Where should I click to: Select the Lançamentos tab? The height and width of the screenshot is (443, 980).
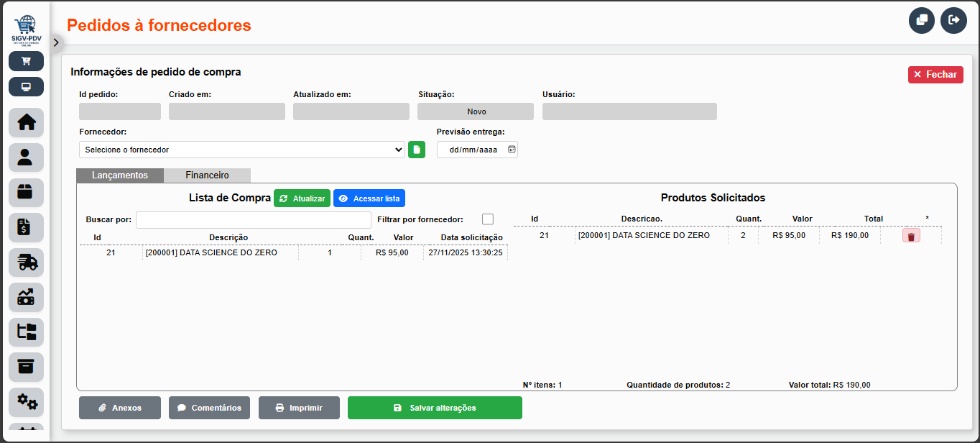click(119, 175)
